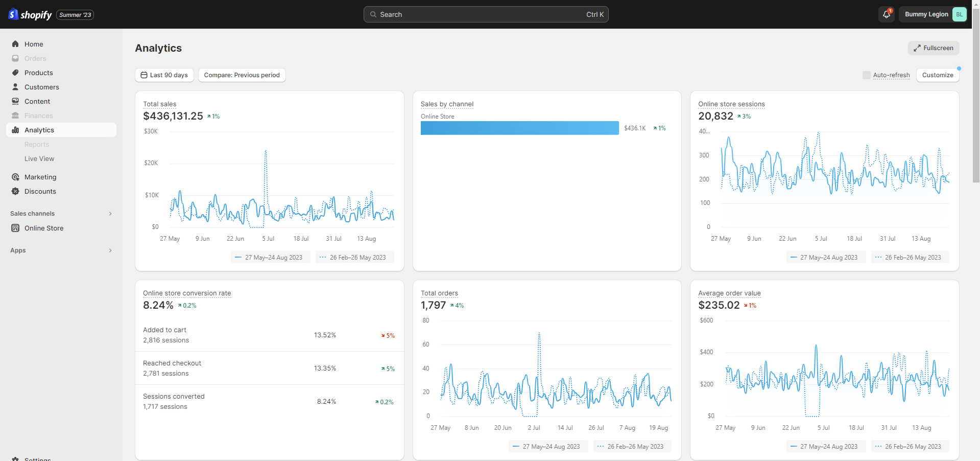Click the Marketing target icon

pos(15,177)
